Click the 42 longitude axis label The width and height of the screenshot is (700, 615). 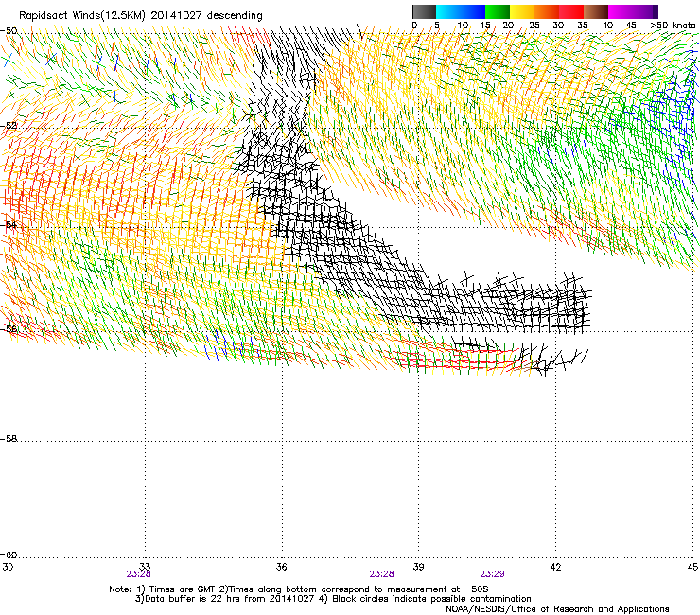click(555, 567)
